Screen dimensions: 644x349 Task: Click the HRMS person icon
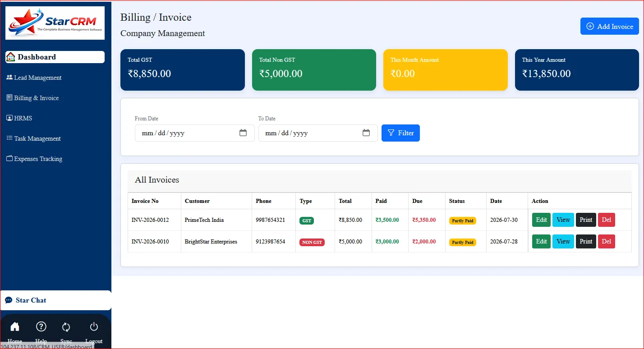tap(9, 118)
